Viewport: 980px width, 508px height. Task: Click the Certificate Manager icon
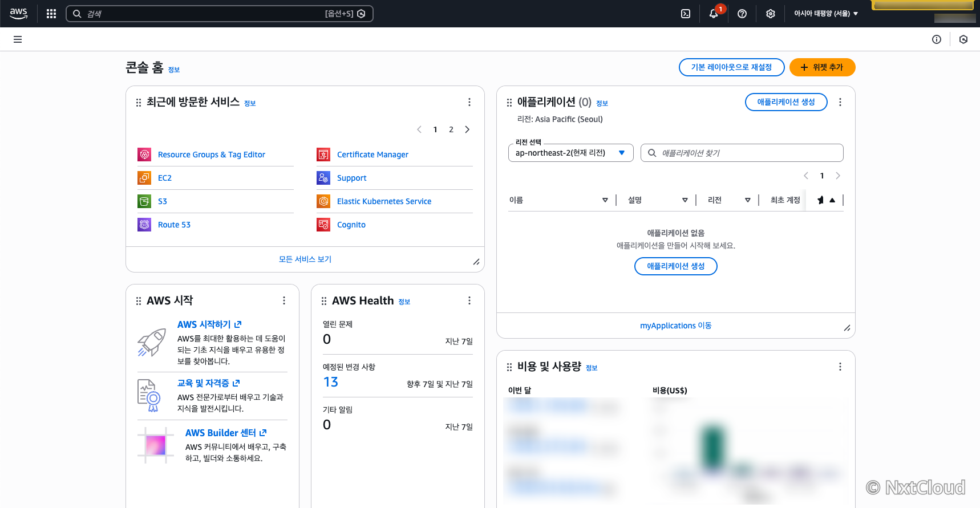(323, 155)
